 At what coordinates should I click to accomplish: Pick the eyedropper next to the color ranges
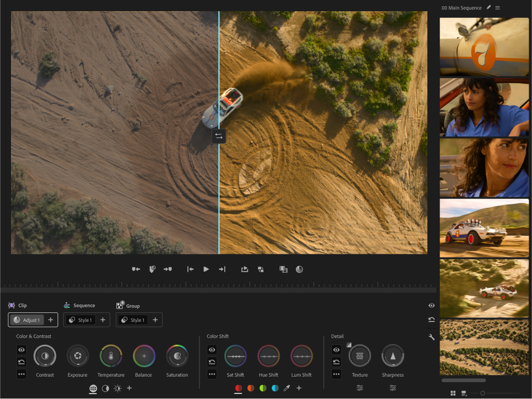pyautogui.click(x=287, y=388)
